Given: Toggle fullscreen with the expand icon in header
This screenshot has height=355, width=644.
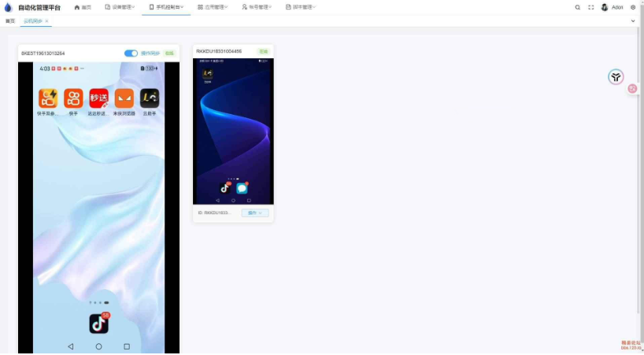Looking at the screenshot, I should (x=591, y=7).
